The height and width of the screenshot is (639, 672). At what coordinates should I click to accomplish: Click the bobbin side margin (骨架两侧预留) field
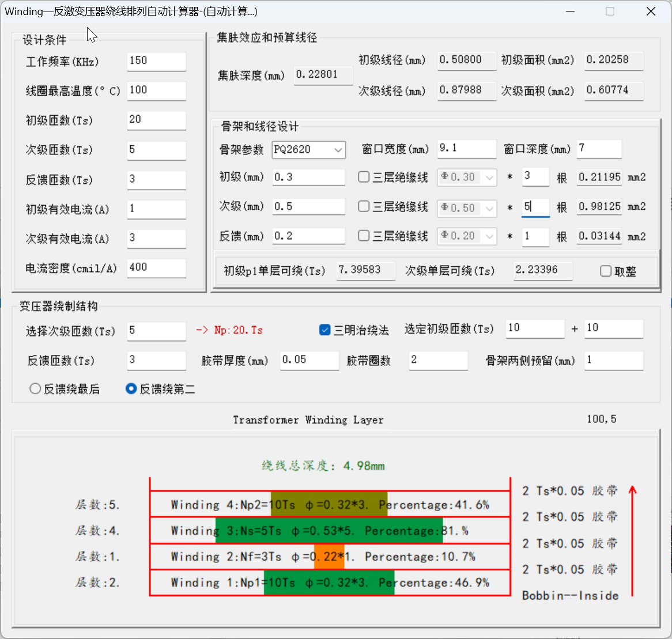pyautogui.click(x=613, y=360)
